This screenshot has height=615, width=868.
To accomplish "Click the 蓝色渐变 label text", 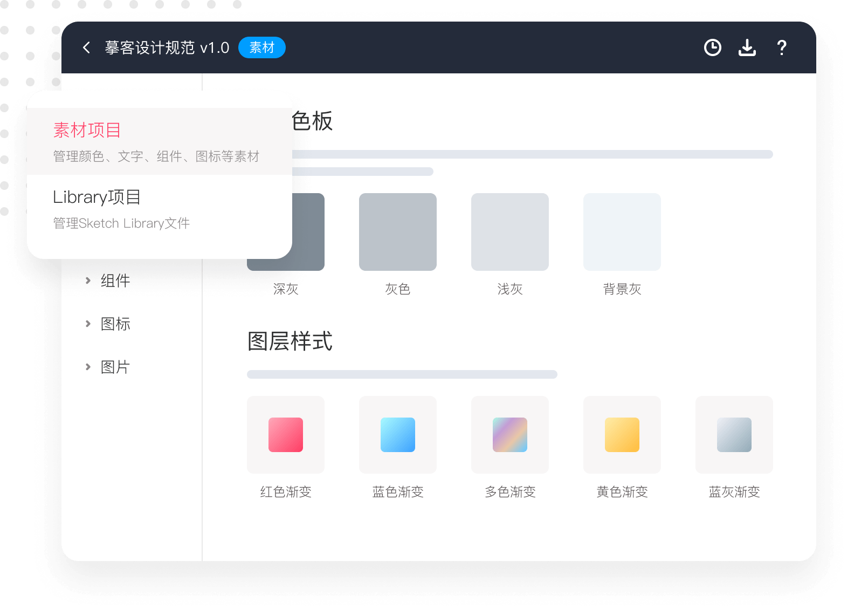I will click(x=398, y=492).
